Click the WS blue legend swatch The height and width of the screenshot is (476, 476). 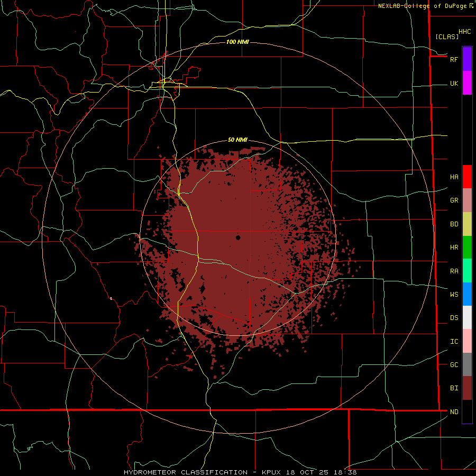[467, 294]
